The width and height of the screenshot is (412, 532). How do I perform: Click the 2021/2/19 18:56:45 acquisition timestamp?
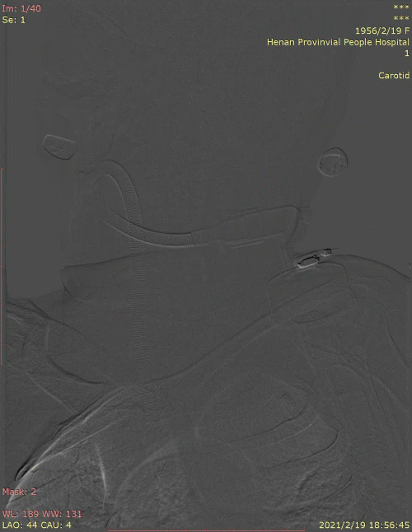364,525
